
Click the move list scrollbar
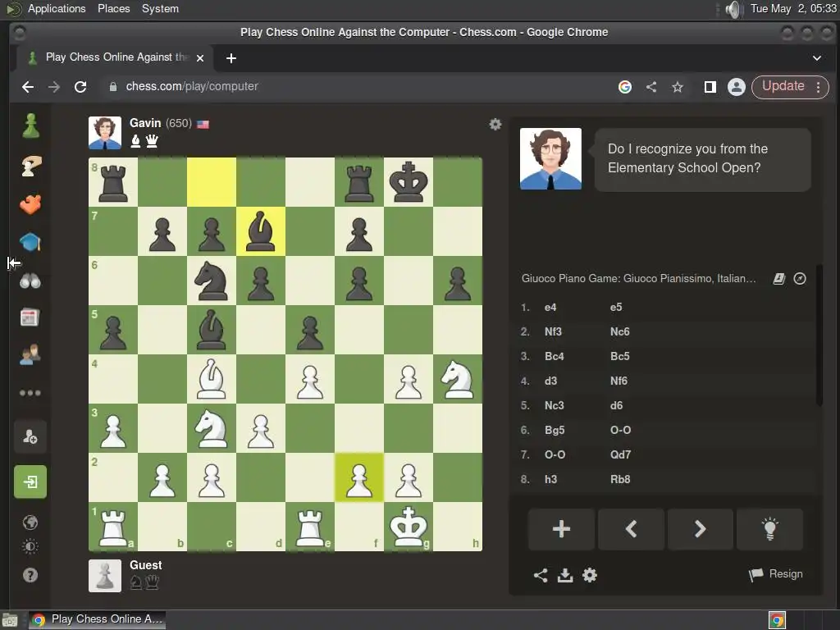819,336
